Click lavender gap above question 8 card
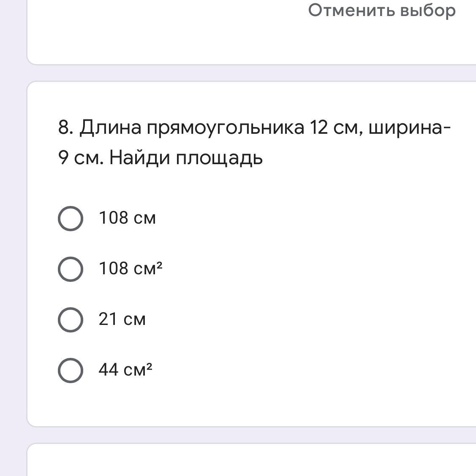 click(252, 73)
